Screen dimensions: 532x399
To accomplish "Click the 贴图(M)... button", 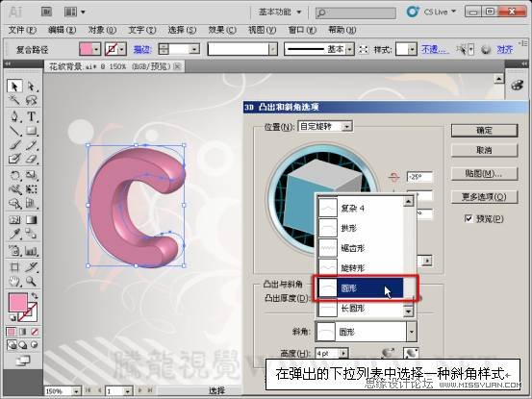I will click(x=485, y=174).
